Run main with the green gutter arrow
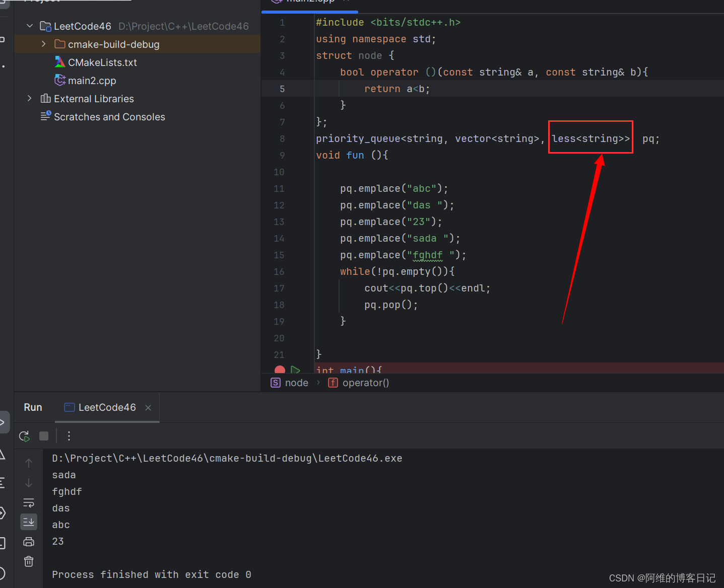Viewport: 724px width, 588px height. click(x=296, y=370)
